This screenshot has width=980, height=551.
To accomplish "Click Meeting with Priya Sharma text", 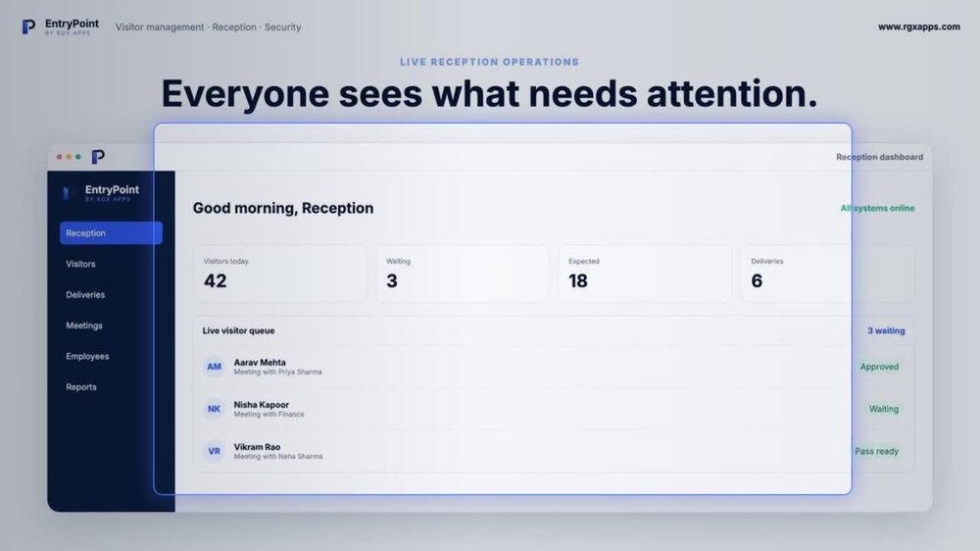I will (x=277, y=373).
